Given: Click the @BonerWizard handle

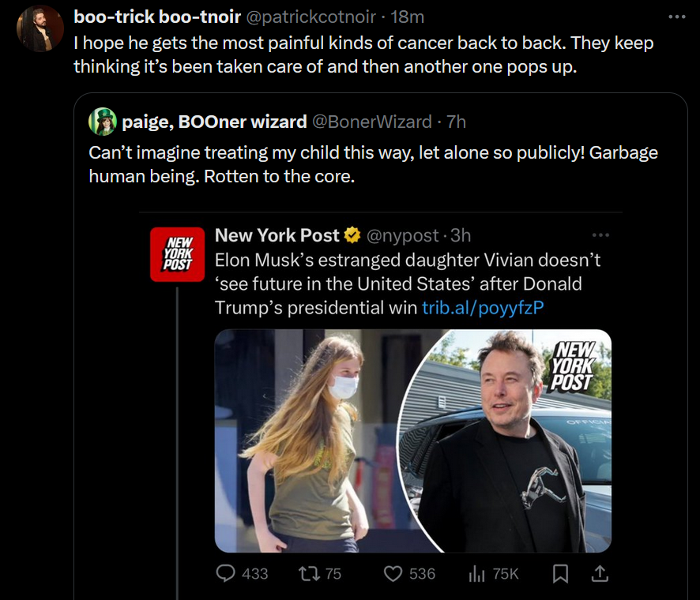Looking at the screenshot, I should click(372, 122).
